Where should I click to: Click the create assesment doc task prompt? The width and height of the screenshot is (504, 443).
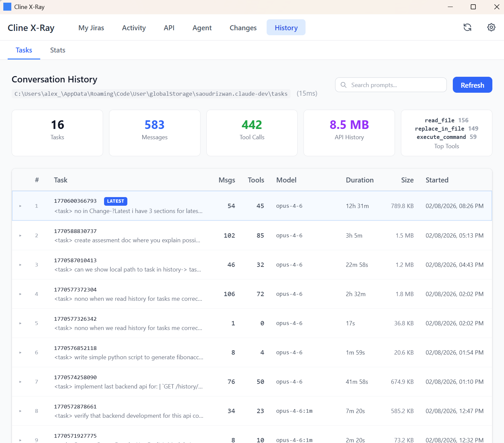127,240
